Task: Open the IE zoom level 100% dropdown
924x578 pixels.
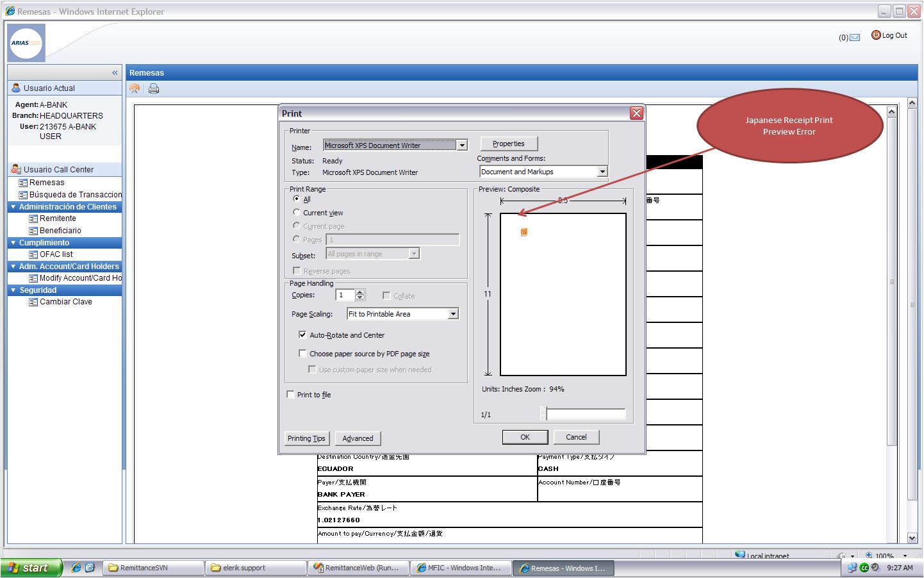Action: [905, 556]
